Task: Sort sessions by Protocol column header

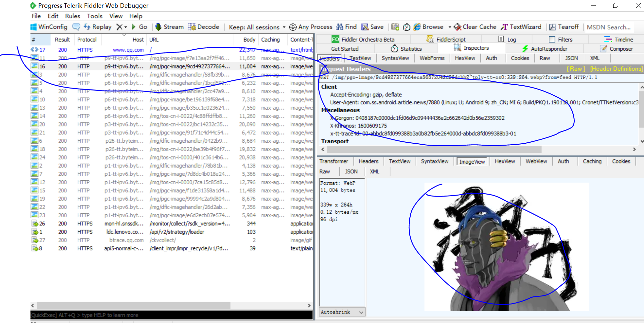Action: point(87,40)
